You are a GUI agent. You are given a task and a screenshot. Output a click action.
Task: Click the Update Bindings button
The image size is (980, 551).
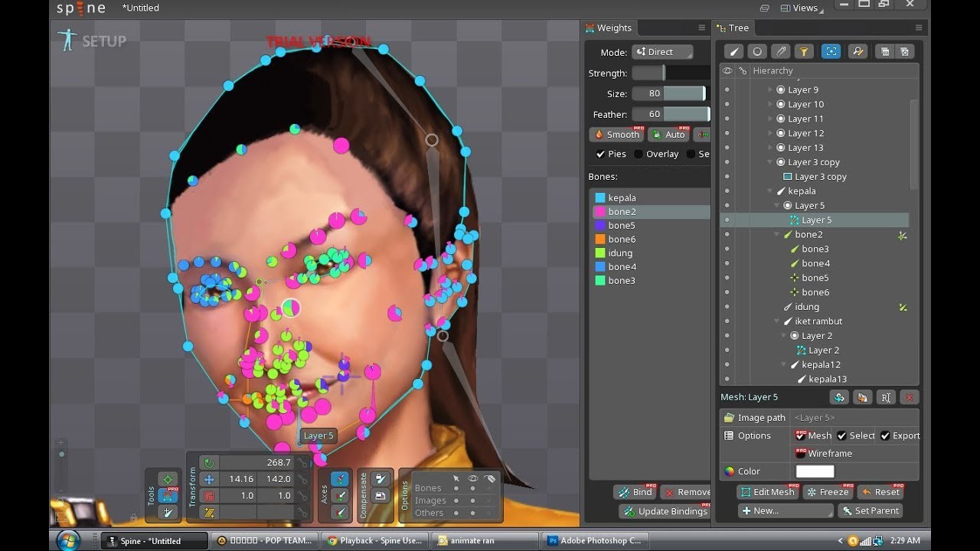(665, 511)
